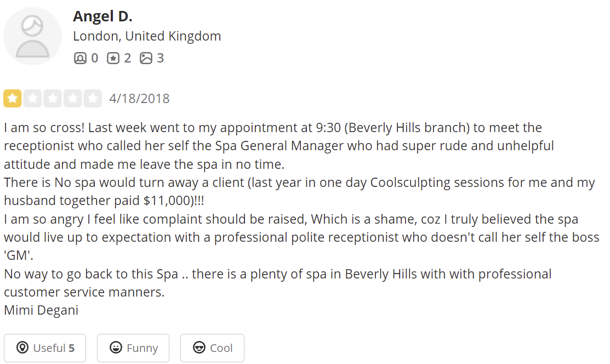The width and height of the screenshot is (610, 364).
Task: Open Angel D.'s profile avatar
Action: [x=33, y=36]
